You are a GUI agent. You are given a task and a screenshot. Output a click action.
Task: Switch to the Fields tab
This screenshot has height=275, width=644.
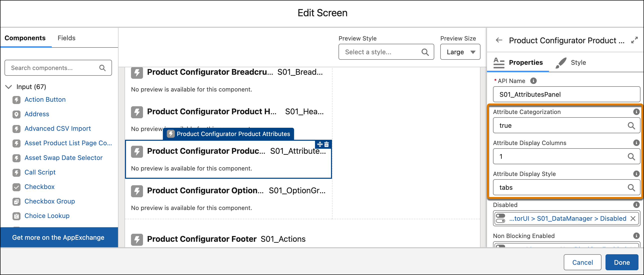[x=66, y=38]
